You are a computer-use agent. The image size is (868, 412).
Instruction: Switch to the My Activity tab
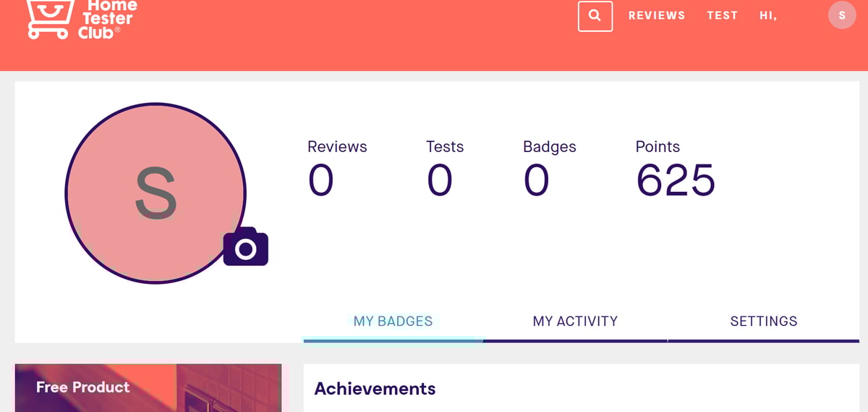point(575,321)
